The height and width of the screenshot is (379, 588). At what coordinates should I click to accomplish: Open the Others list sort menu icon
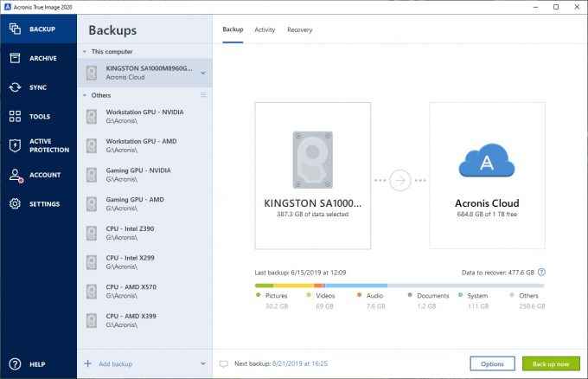point(203,95)
